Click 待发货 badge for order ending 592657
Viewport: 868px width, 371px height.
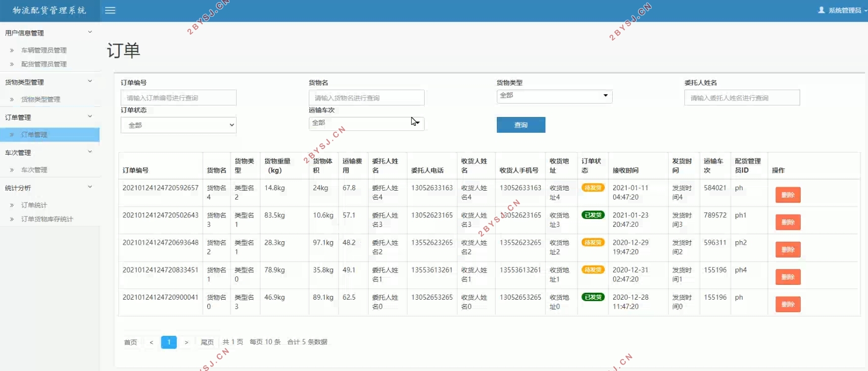coord(593,188)
